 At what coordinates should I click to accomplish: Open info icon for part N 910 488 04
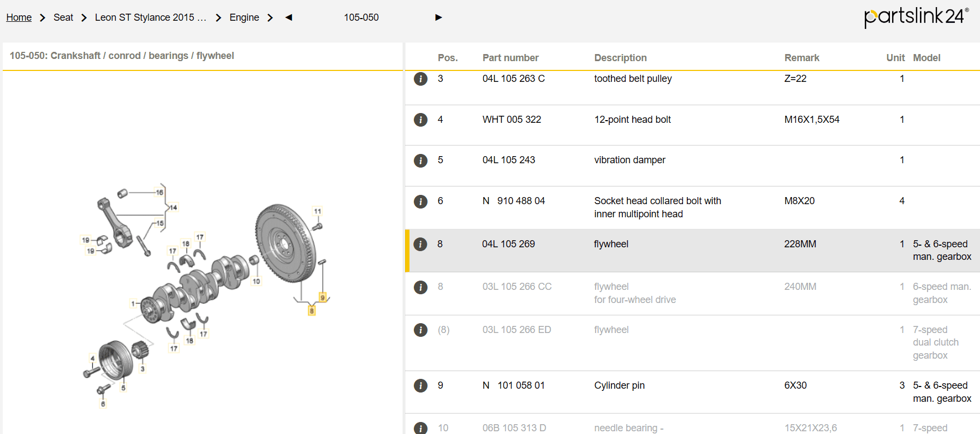[420, 201]
